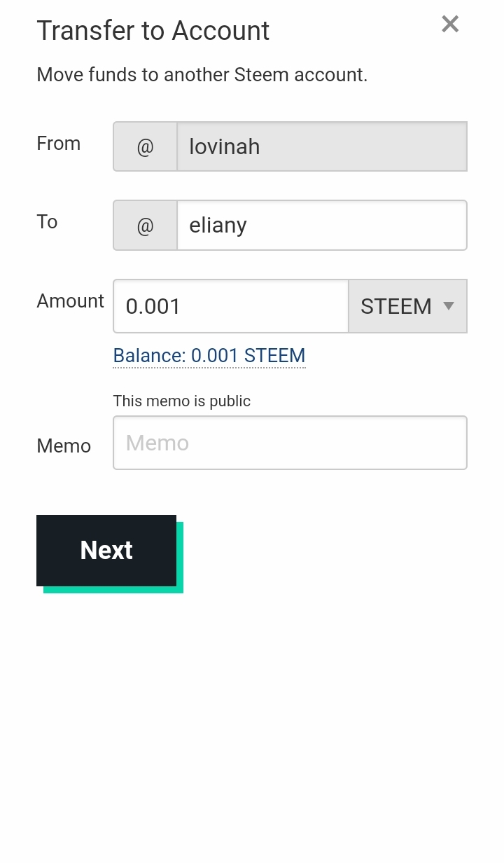Click the Transfer to Account heading

click(x=153, y=31)
